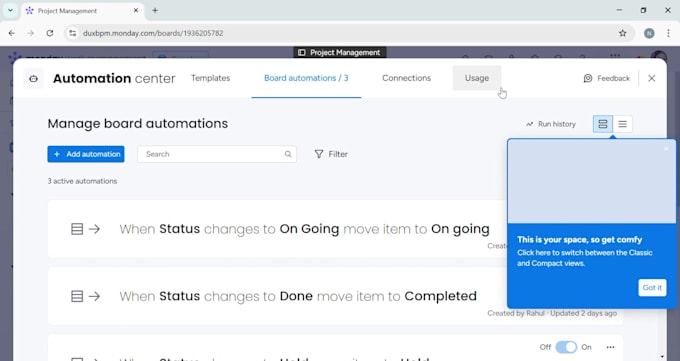Bookmark this page with star icon

623,33
